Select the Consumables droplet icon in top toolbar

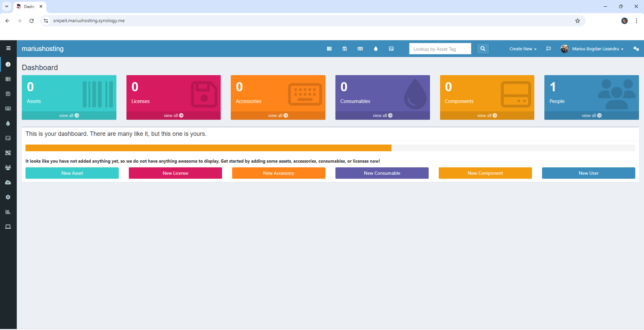[x=376, y=49]
